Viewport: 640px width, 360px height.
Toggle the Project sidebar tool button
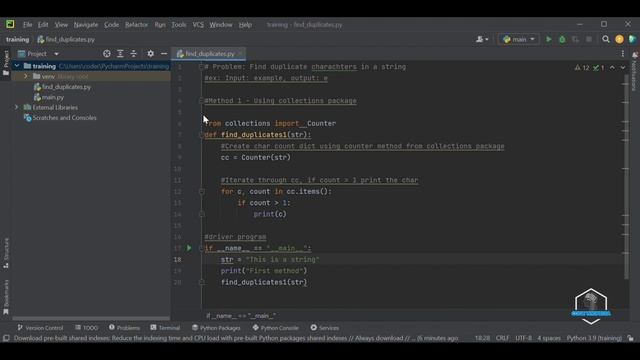tap(6, 63)
